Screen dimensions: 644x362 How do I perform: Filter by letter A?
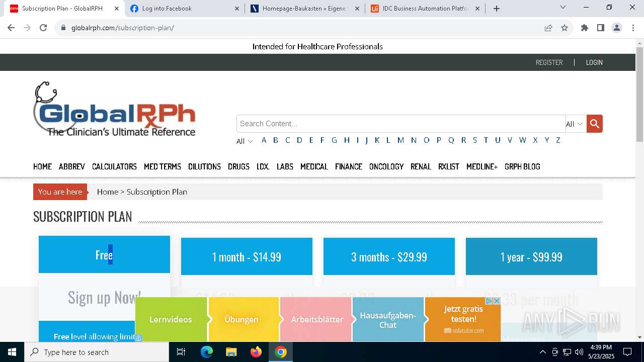pyautogui.click(x=264, y=140)
